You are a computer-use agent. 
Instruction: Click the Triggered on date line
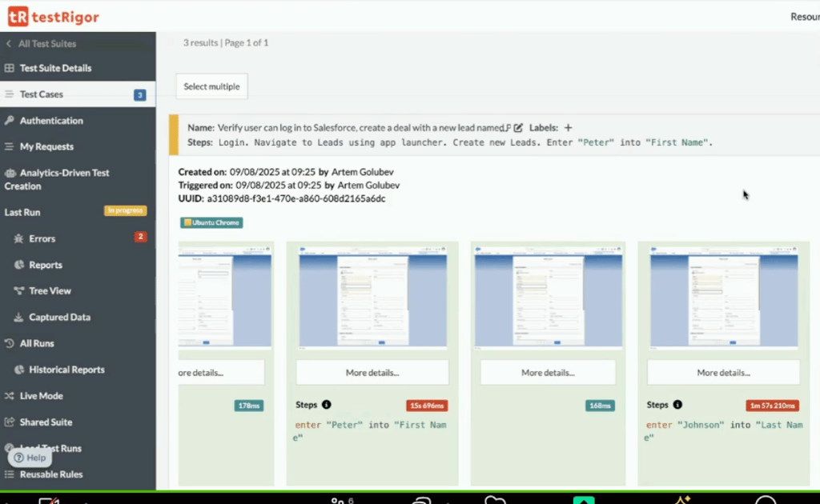(288, 186)
